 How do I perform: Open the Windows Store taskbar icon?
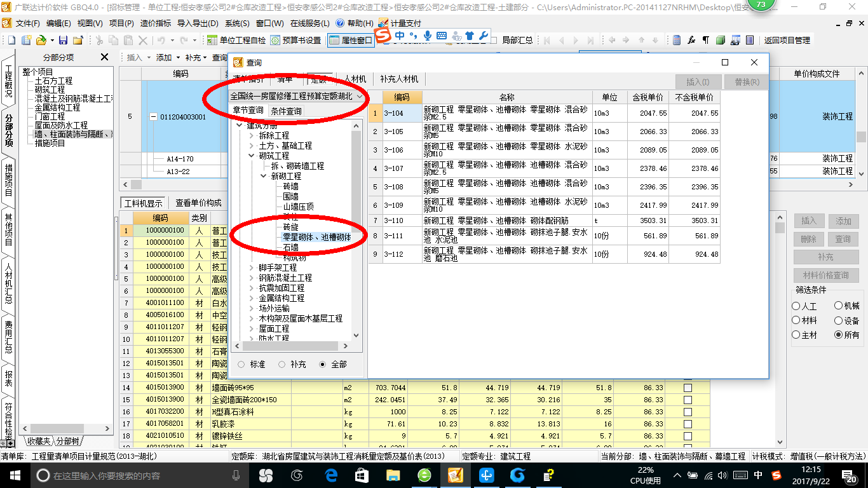362,475
